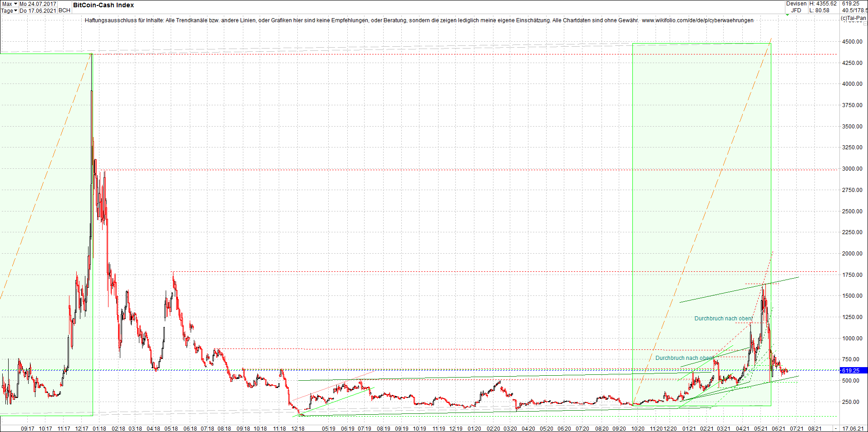868x432 pixels.
Task: Click the high value H: 4355.62
Action: [823, 4]
